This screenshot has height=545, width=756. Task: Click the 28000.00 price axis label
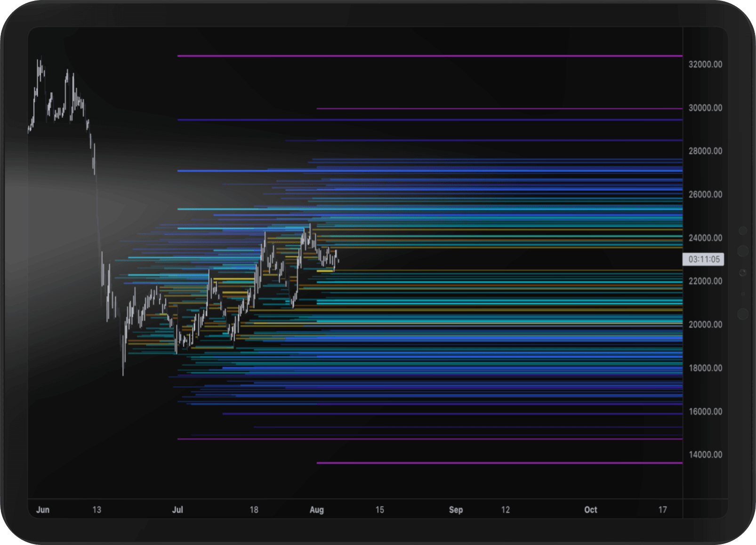point(705,151)
